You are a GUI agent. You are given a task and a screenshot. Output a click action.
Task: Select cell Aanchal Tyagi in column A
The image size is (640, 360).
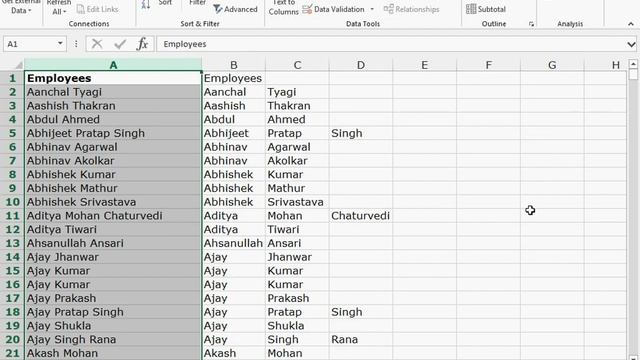click(113, 92)
